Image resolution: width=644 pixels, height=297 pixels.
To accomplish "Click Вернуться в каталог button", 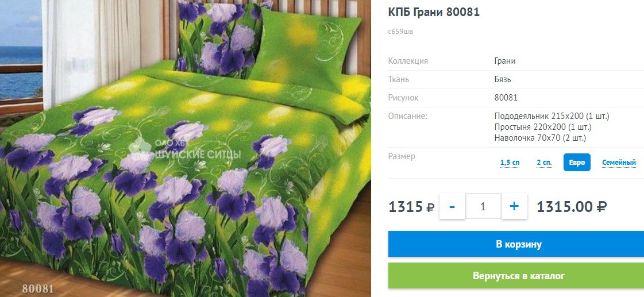I will pos(518,276).
